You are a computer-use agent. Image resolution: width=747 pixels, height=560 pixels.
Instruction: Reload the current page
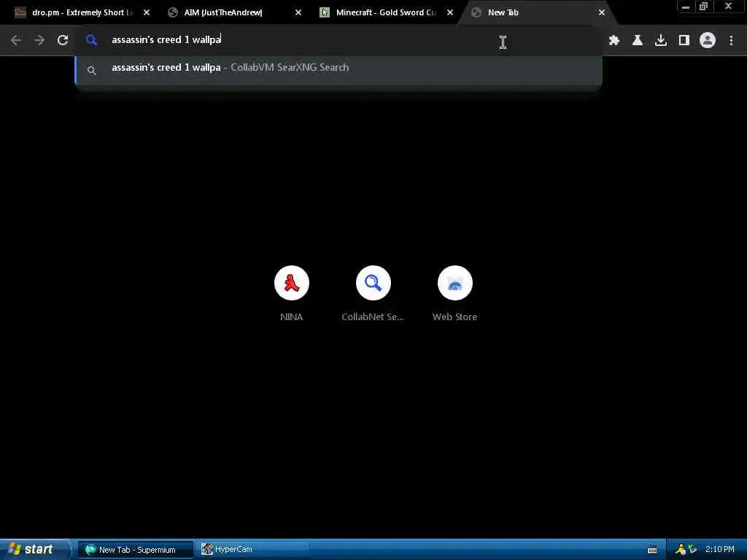click(63, 41)
